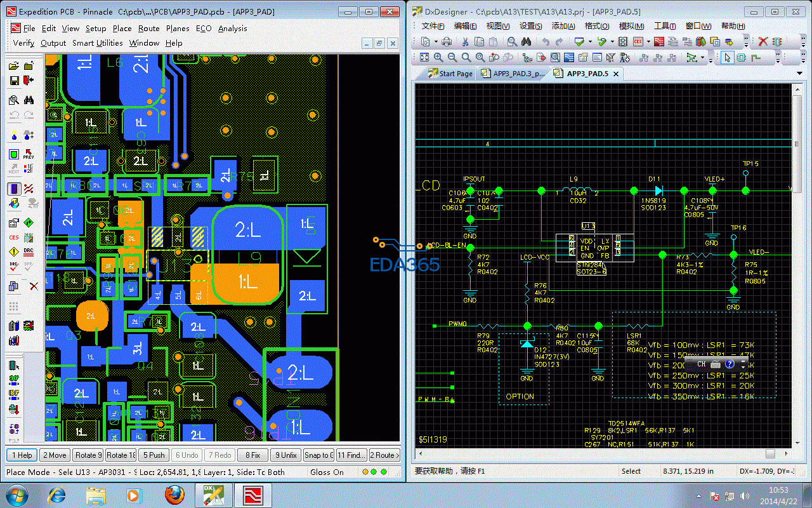The image size is (812, 508).
Task: Open the Route menu in Expedition PCB
Action: pos(148,29)
